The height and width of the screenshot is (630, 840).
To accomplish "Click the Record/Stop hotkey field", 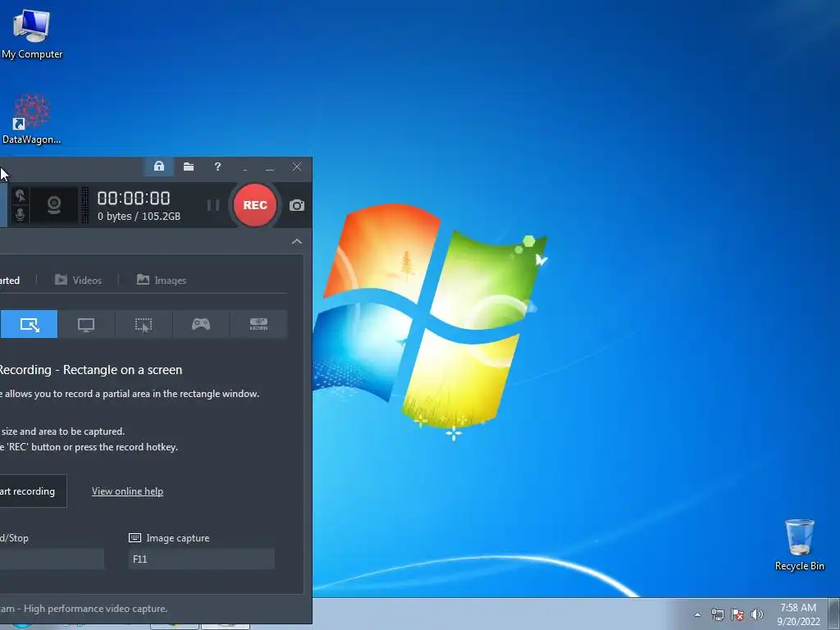I will pyautogui.click(x=52, y=559).
